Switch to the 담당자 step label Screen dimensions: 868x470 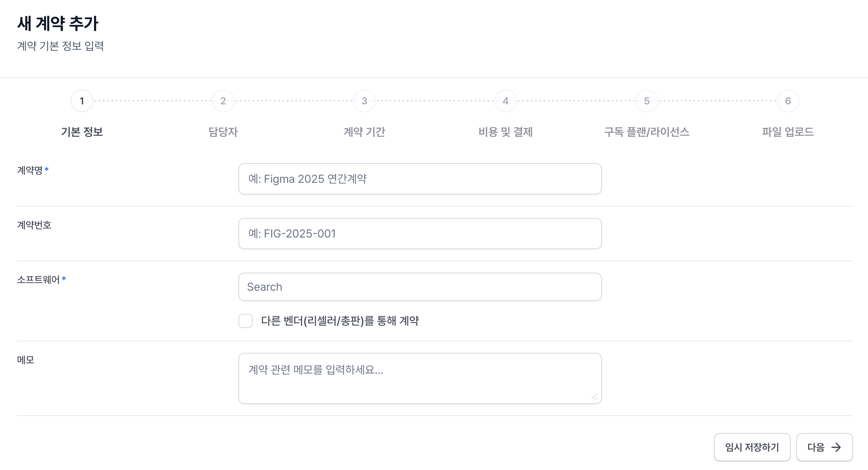point(223,132)
